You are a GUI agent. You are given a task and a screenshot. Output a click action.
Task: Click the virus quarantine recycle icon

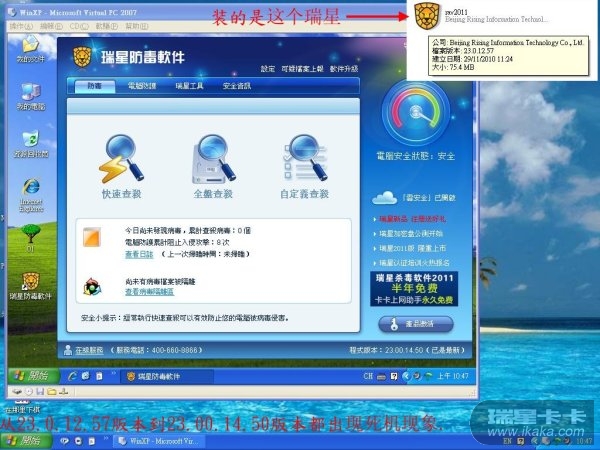(92, 287)
